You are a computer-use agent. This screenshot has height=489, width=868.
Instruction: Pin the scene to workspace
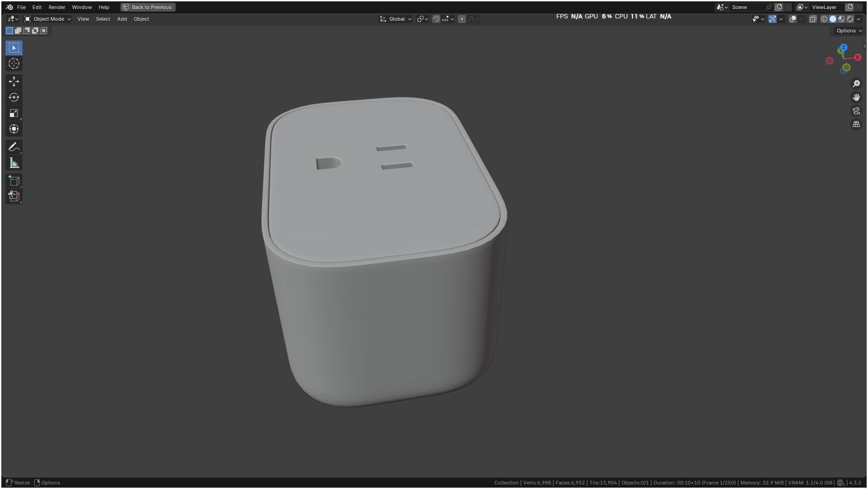pyautogui.click(x=769, y=7)
